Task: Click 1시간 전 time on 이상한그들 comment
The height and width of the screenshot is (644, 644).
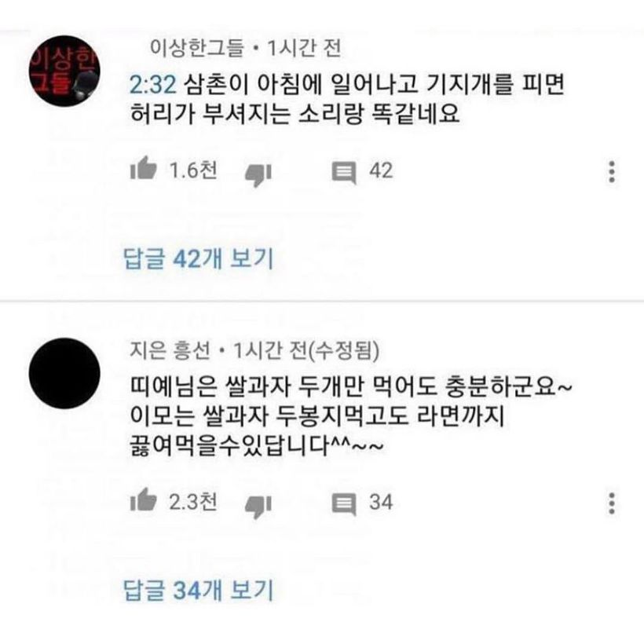Action: tap(305, 48)
